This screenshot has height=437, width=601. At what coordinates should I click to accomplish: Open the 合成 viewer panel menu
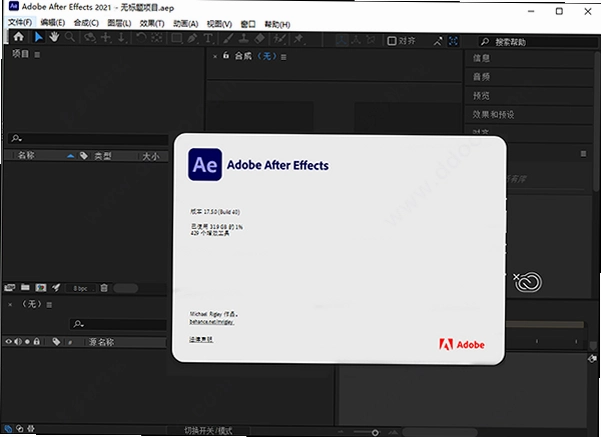[284, 57]
